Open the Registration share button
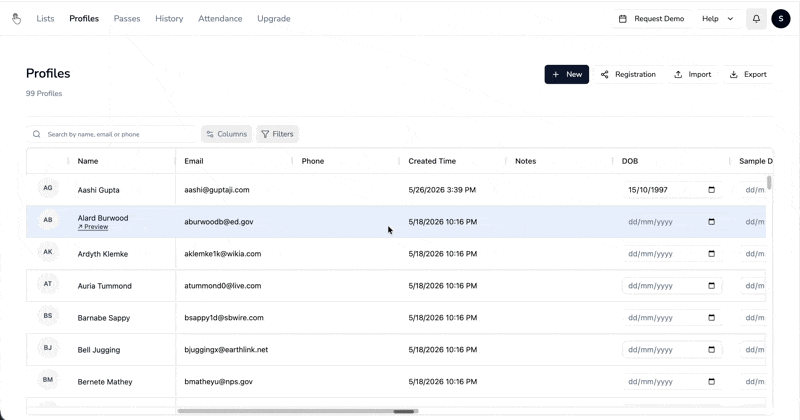 coord(628,75)
